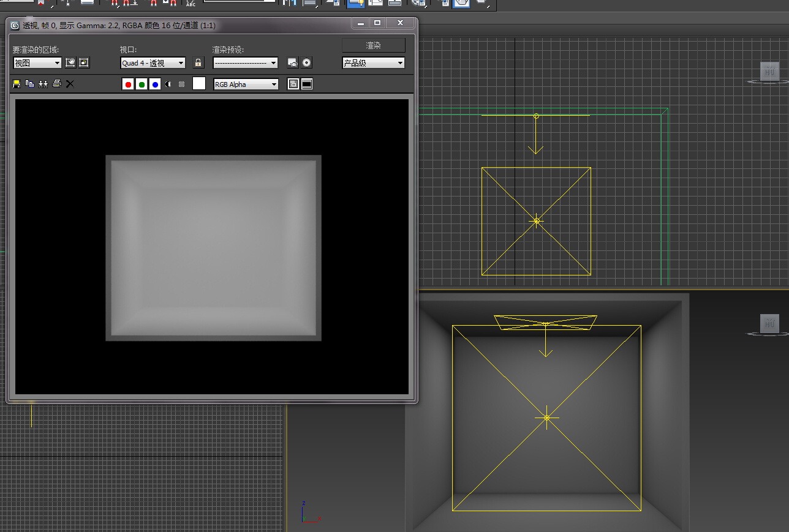789x532 pixels.
Task: Select the light source circle in upper viewport
Action: (536, 116)
